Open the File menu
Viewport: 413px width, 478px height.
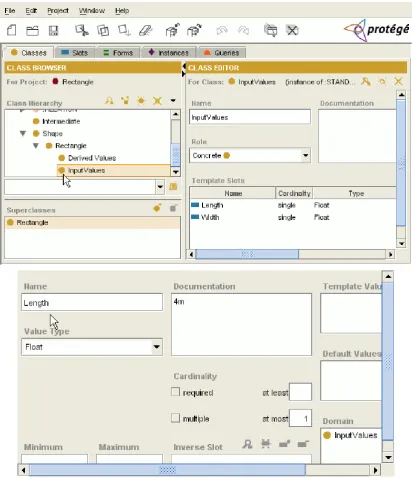10,11
